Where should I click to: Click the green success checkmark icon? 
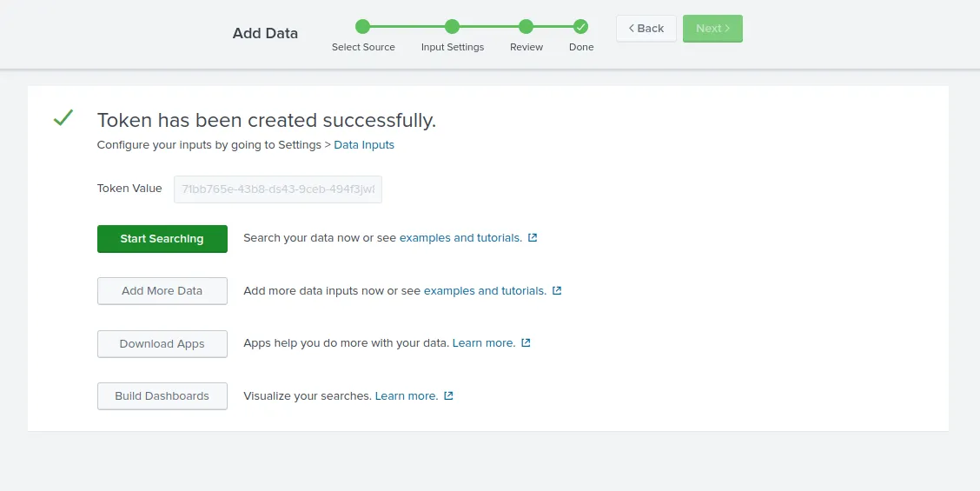click(63, 117)
